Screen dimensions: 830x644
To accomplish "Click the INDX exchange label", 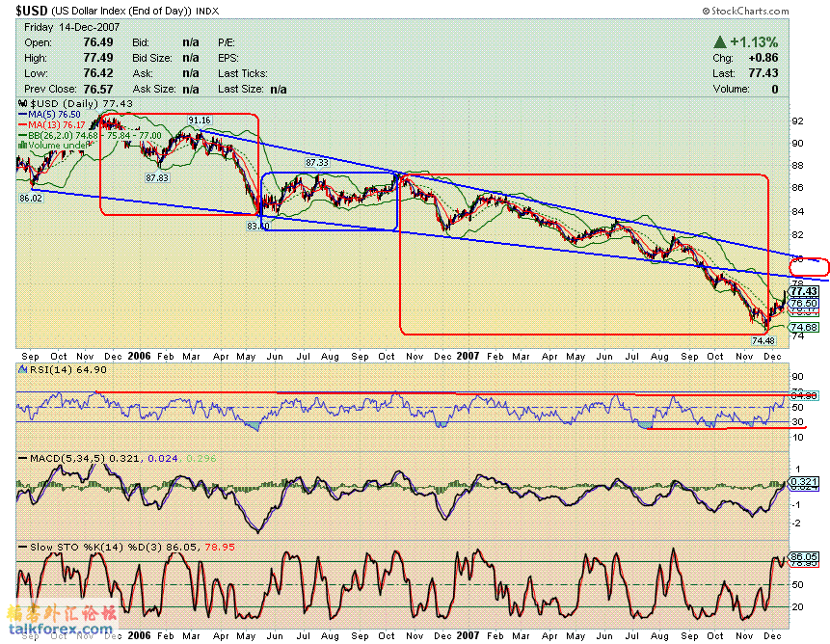I will [x=207, y=12].
